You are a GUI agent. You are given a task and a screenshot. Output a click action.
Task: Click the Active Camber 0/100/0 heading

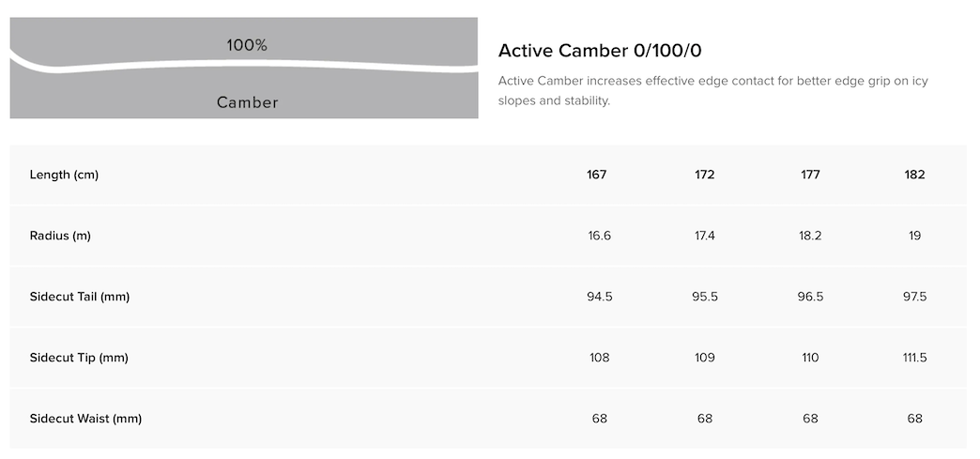(x=600, y=51)
